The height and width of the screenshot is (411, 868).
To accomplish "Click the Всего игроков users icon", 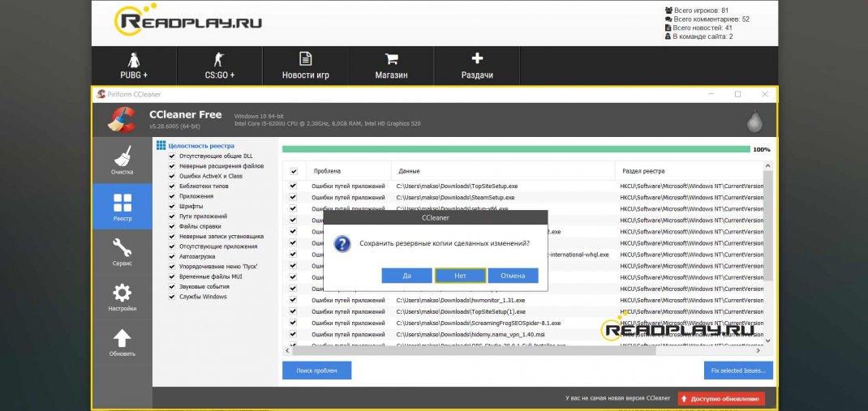I will pyautogui.click(x=668, y=10).
